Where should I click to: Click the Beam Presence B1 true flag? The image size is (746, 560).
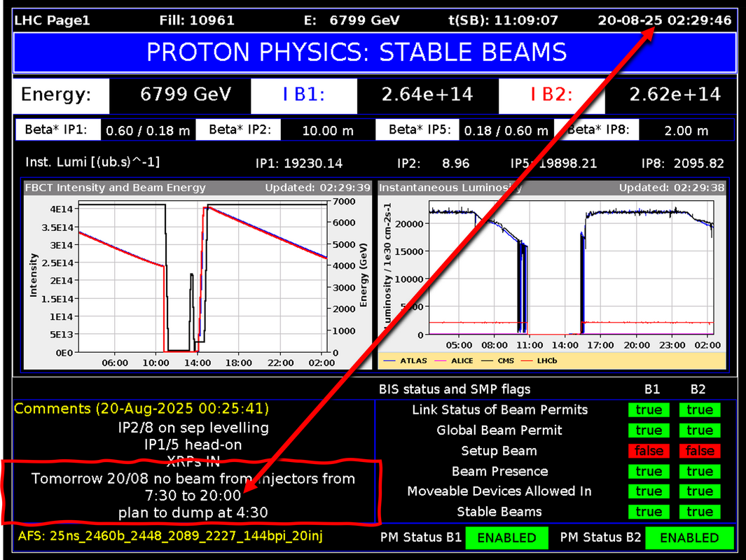(649, 471)
